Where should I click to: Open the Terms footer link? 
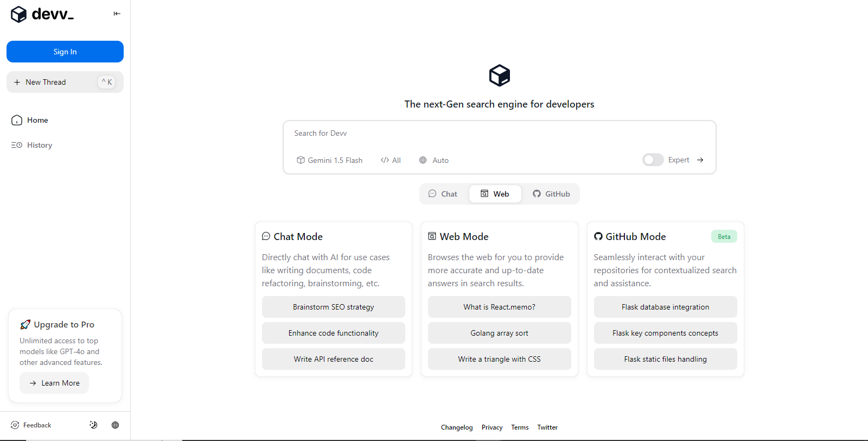click(520, 427)
